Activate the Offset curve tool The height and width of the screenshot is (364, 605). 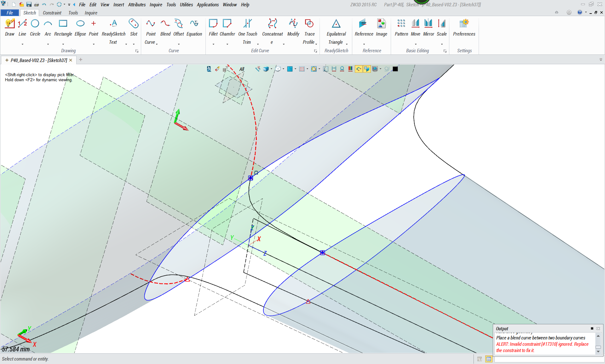click(179, 24)
